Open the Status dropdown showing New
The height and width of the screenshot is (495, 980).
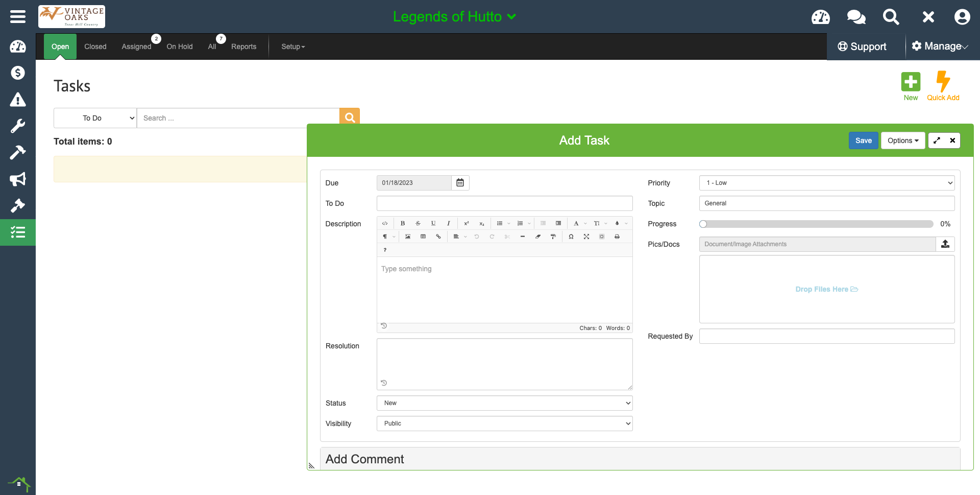pyautogui.click(x=504, y=403)
